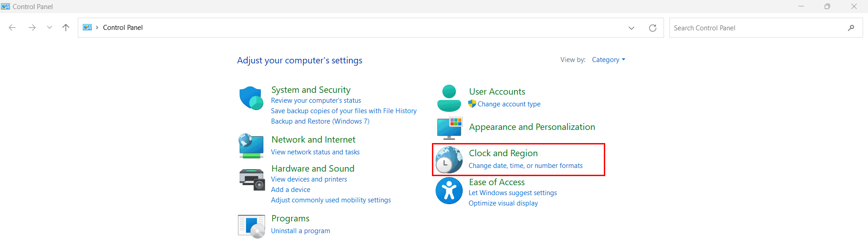Viewport: 868px width, 249px height.
Task: Click the Programs disc icon
Action: [x=251, y=226]
